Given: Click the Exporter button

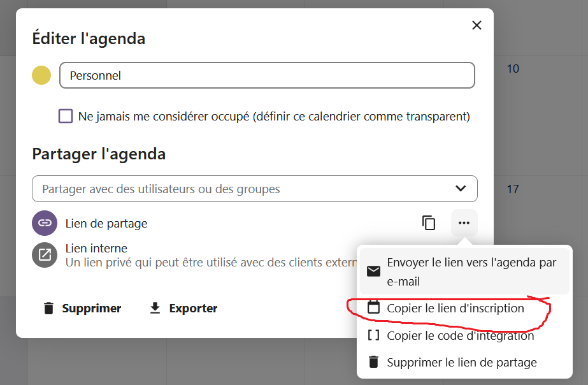Looking at the screenshot, I should tap(183, 309).
